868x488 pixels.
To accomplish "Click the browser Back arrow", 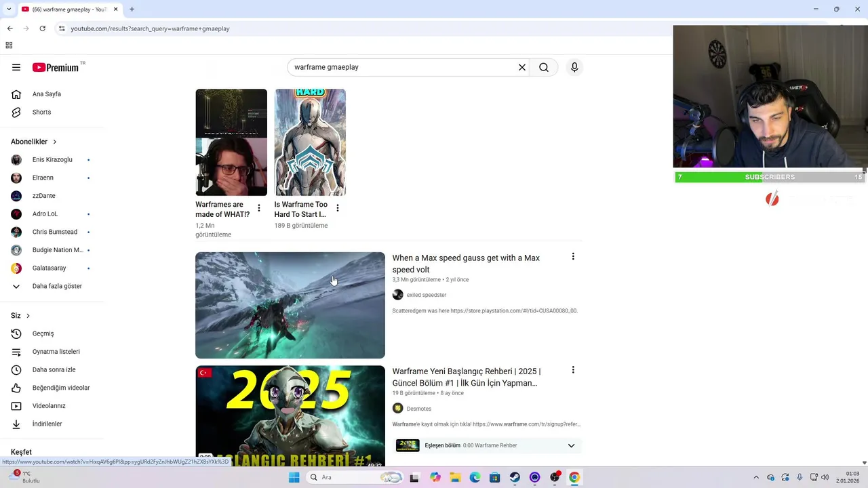I will [x=9, y=28].
